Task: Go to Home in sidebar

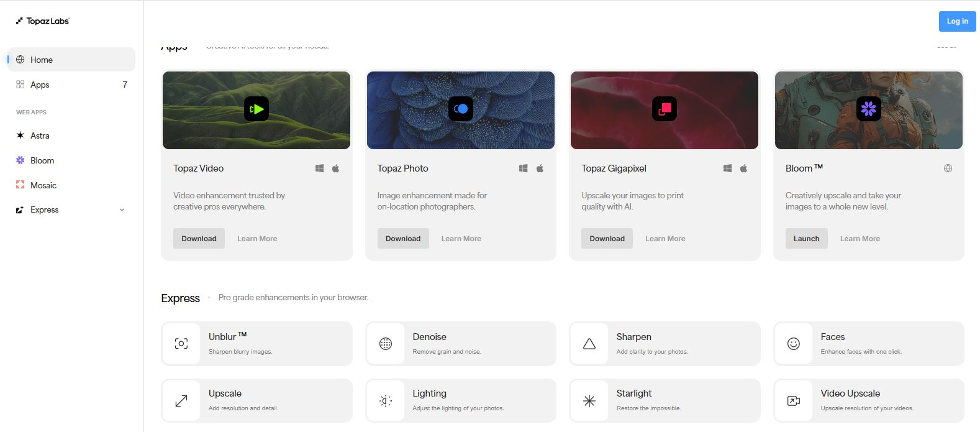Action: [42, 60]
